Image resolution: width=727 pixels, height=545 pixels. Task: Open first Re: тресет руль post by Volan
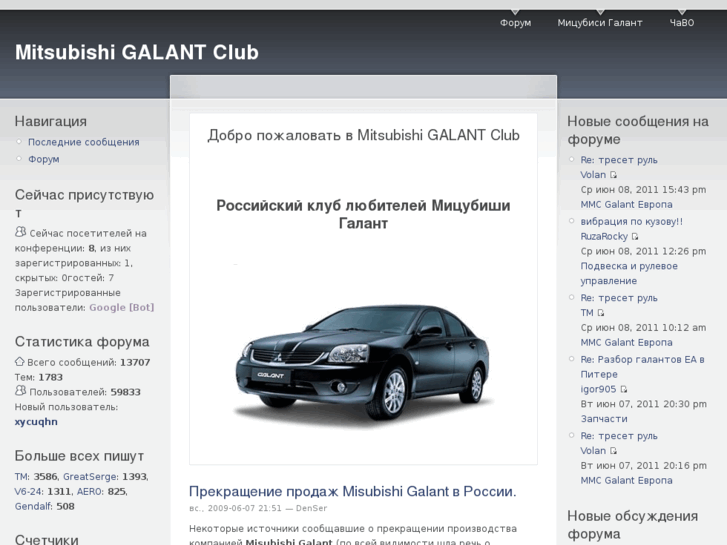coord(619,160)
